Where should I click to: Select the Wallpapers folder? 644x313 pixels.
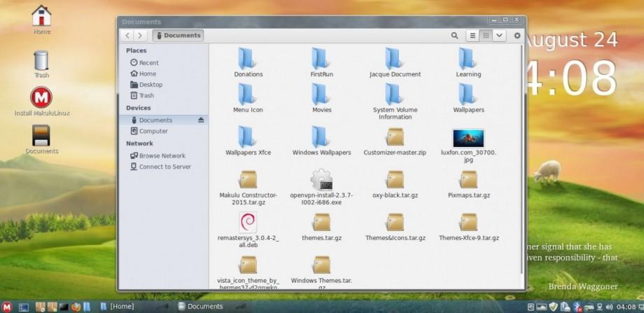pyautogui.click(x=468, y=98)
